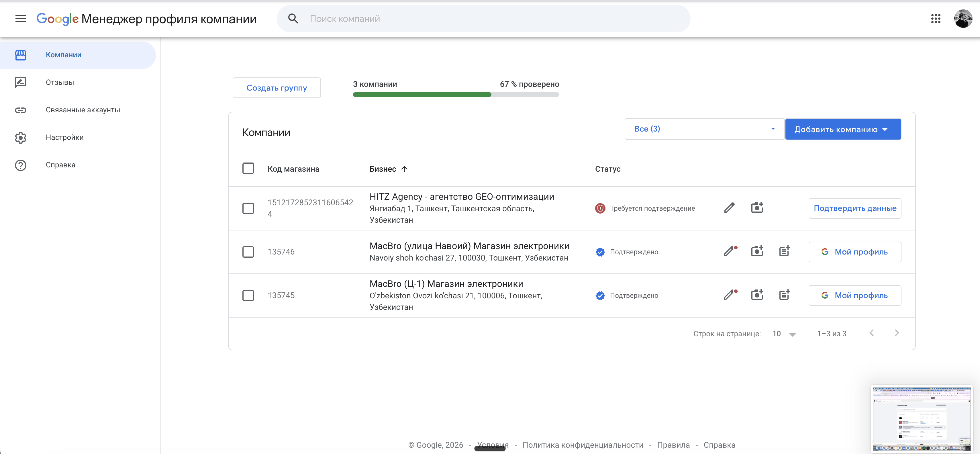Open the Google apps grid
The height and width of the screenshot is (454, 980).
936,19
